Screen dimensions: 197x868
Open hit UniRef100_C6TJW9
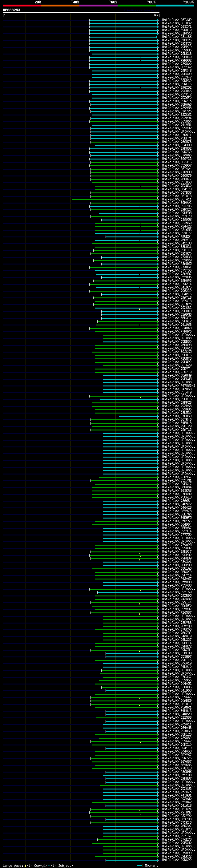177,20
